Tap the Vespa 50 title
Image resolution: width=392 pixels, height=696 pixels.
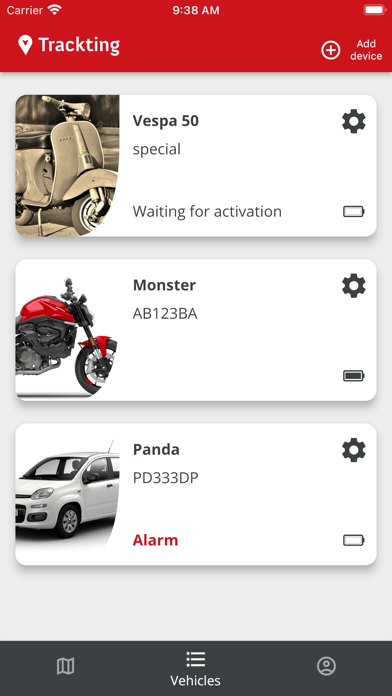click(166, 121)
